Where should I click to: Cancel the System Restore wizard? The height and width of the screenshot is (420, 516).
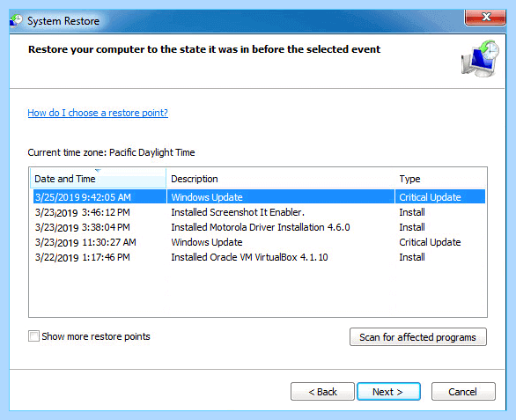click(x=463, y=392)
